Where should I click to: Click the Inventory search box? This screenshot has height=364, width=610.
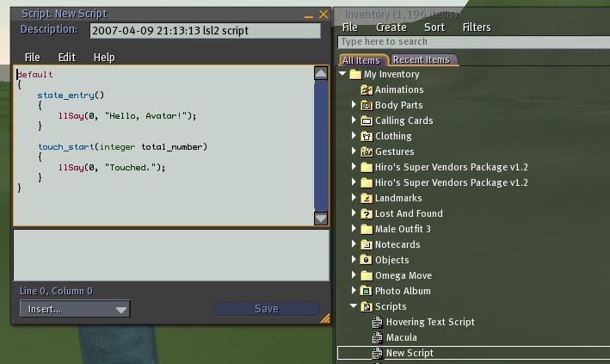473,41
